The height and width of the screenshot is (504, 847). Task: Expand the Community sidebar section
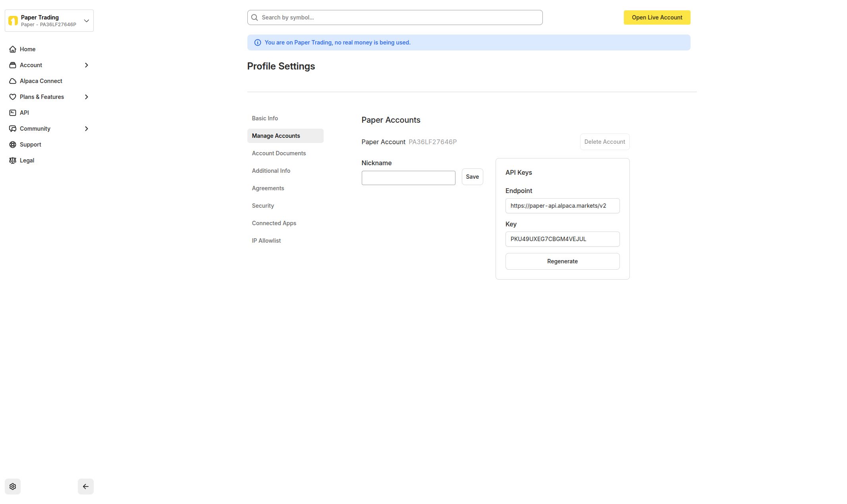(86, 128)
